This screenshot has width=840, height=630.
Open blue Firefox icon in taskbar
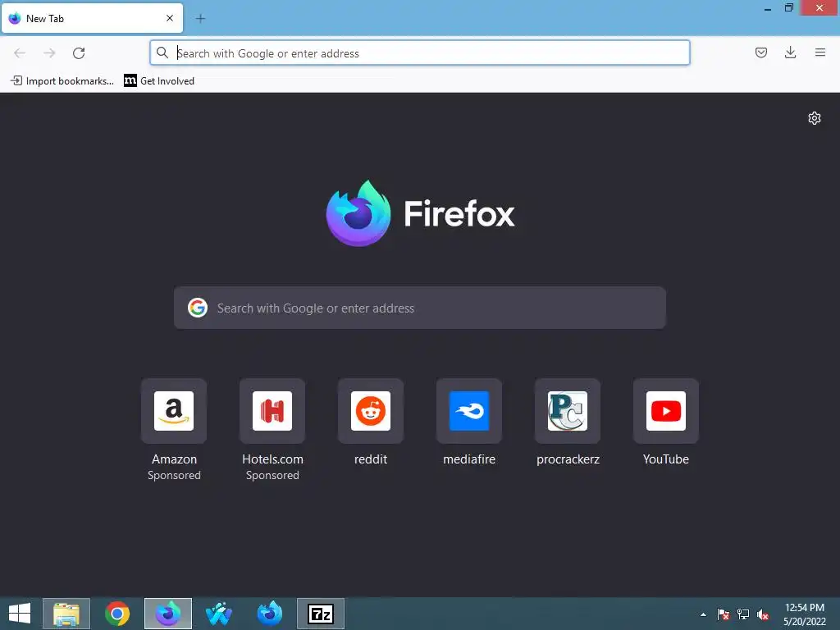(x=269, y=614)
